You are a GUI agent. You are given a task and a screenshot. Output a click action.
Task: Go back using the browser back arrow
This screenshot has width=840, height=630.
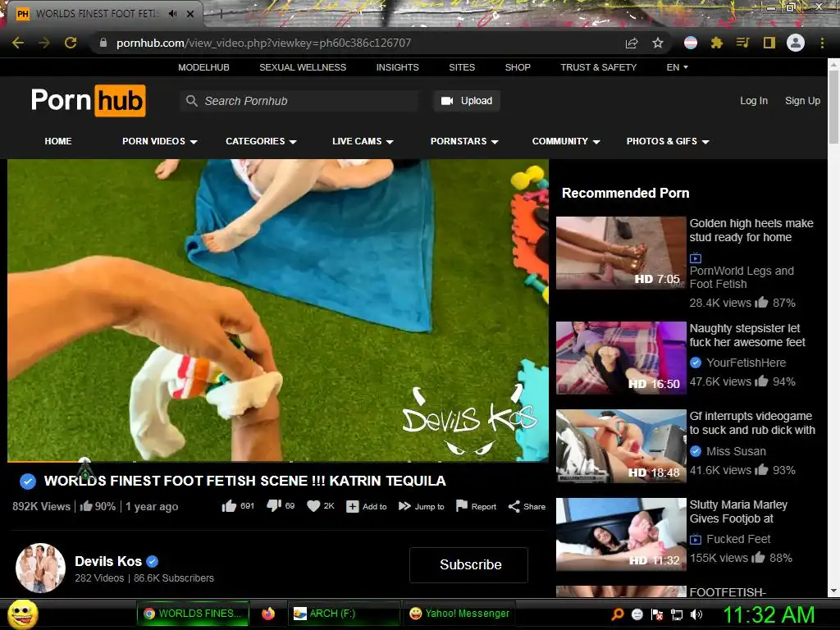click(18, 43)
